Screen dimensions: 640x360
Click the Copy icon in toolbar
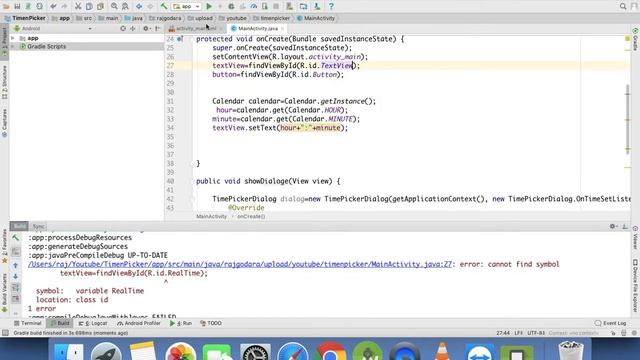click(x=89, y=6)
